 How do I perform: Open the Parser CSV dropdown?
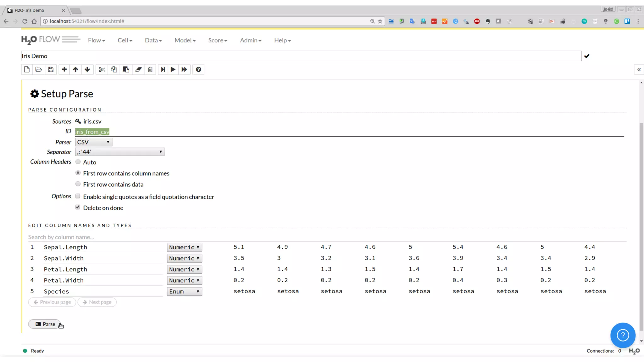pyautogui.click(x=93, y=142)
